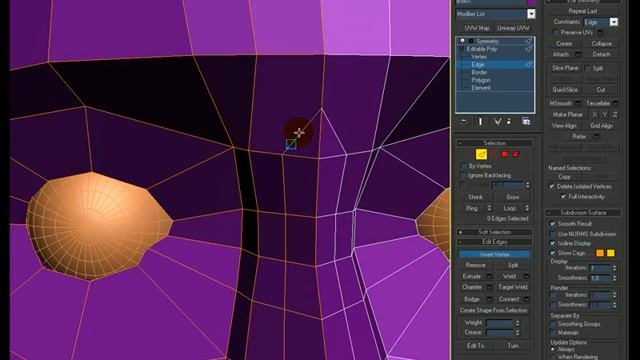The image size is (640, 360).
Task: Click the Unwrap UVW button
Action: pos(513,28)
